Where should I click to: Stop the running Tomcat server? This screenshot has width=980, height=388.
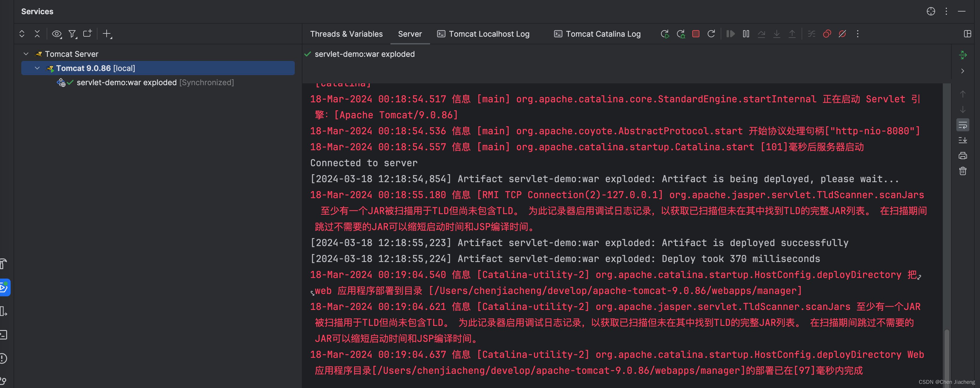pyautogui.click(x=696, y=34)
